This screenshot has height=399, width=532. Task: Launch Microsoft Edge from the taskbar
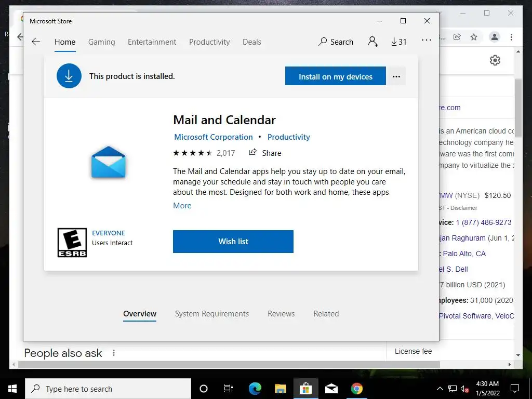255,389
